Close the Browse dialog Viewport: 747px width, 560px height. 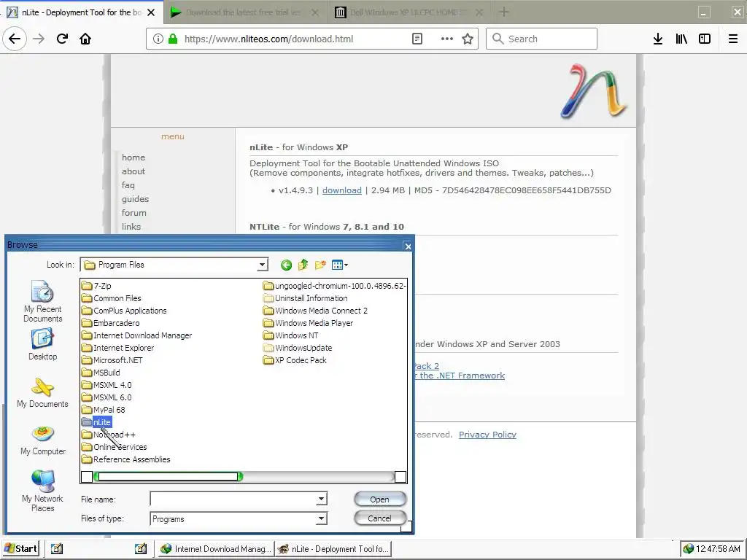(407, 246)
